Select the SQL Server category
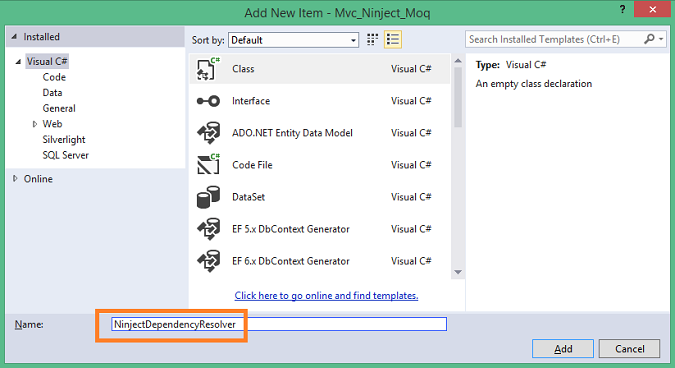 pyautogui.click(x=65, y=155)
